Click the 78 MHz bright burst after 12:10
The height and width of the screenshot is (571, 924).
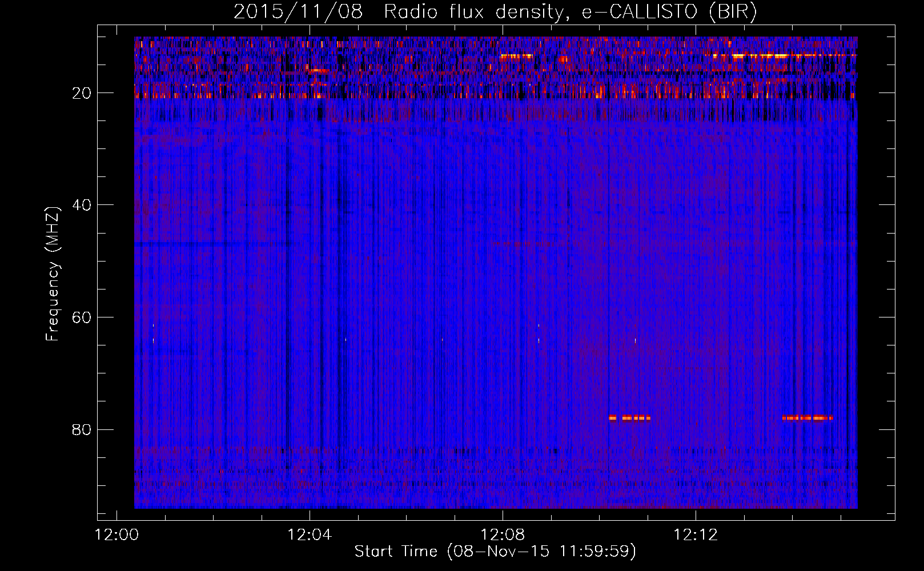coord(629,418)
